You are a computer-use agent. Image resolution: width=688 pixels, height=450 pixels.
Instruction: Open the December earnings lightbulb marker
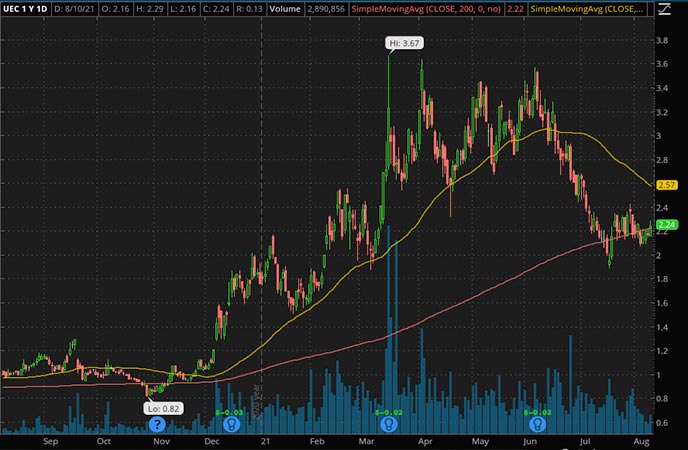(x=231, y=424)
